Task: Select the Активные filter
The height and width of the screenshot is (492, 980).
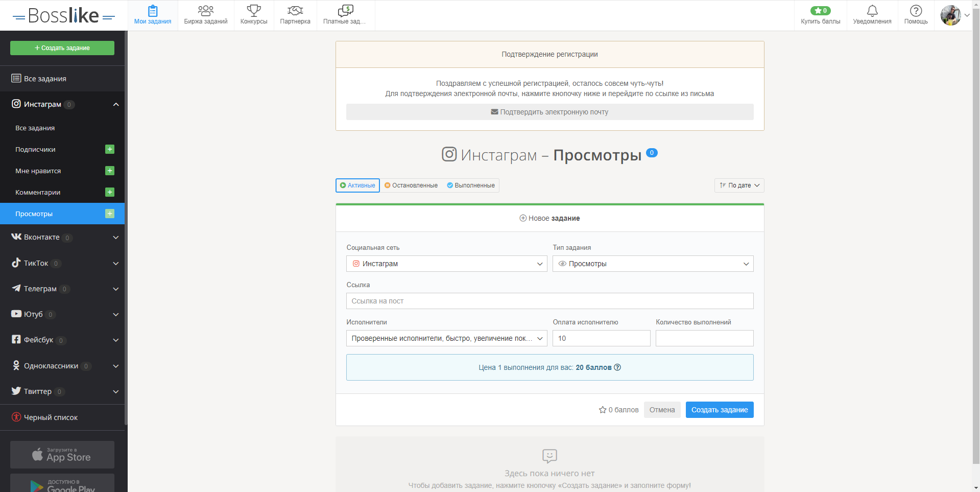Action: point(357,185)
